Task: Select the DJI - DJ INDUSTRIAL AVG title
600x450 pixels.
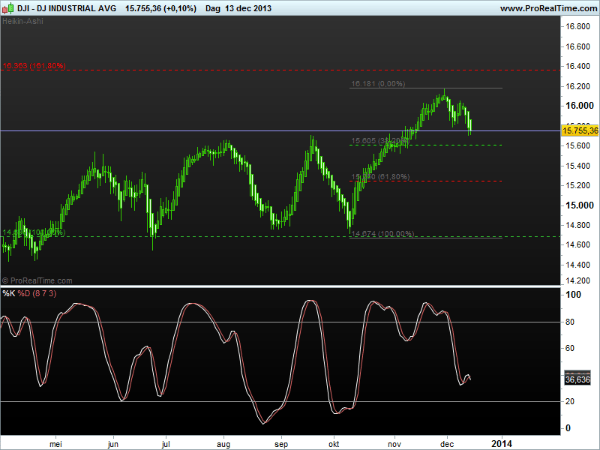Action: coord(67,8)
